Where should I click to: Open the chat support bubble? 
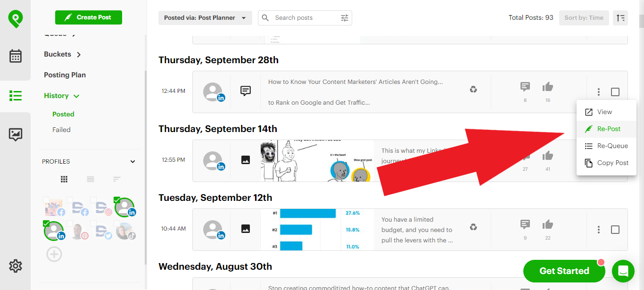coord(623,271)
